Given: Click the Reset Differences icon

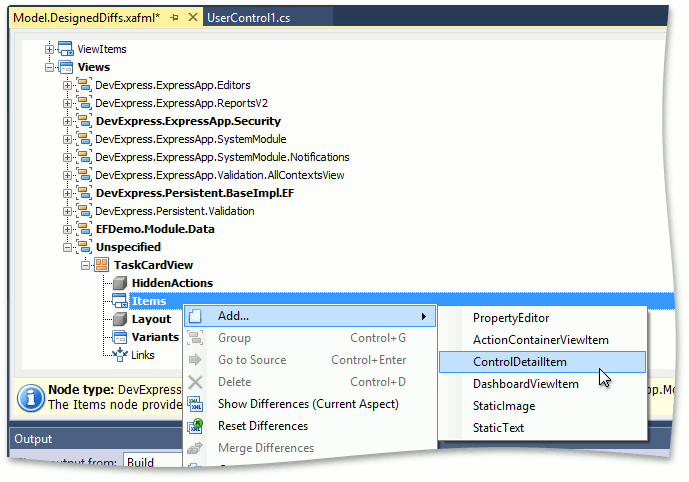Looking at the screenshot, I should (195, 426).
